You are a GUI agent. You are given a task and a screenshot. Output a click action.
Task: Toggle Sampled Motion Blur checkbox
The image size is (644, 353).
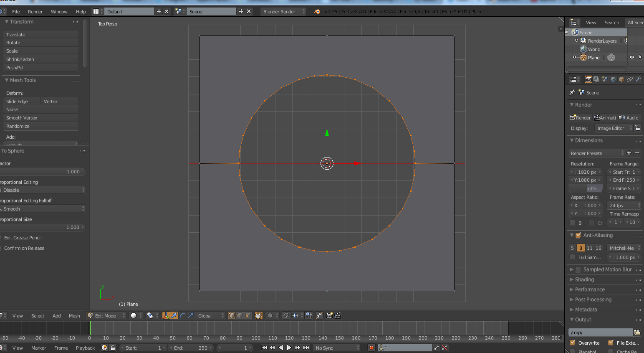[578, 269]
